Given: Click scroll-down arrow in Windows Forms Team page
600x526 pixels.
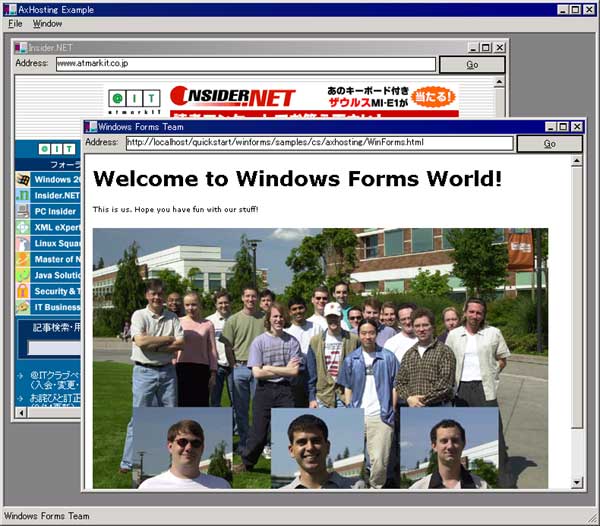Looking at the screenshot, I should pos(577,483).
